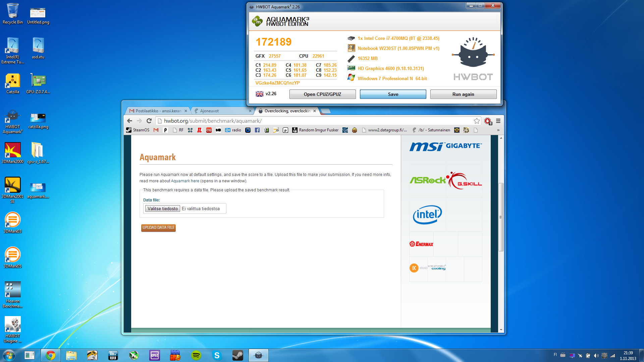Screen dimensions: 644x362
Task: Switch to the Postilaatikko Gmail tab
Action: point(158,111)
